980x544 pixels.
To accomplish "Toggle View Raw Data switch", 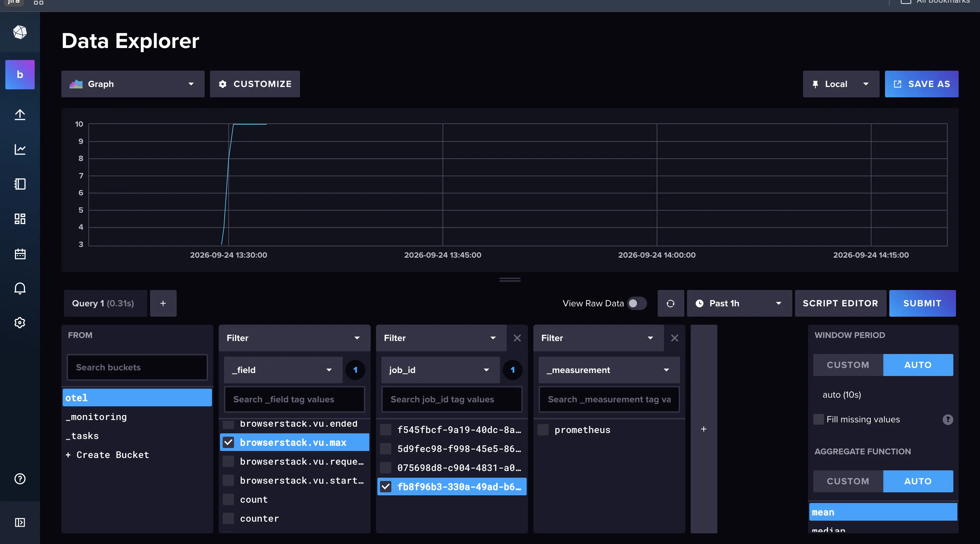I will click(636, 304).
